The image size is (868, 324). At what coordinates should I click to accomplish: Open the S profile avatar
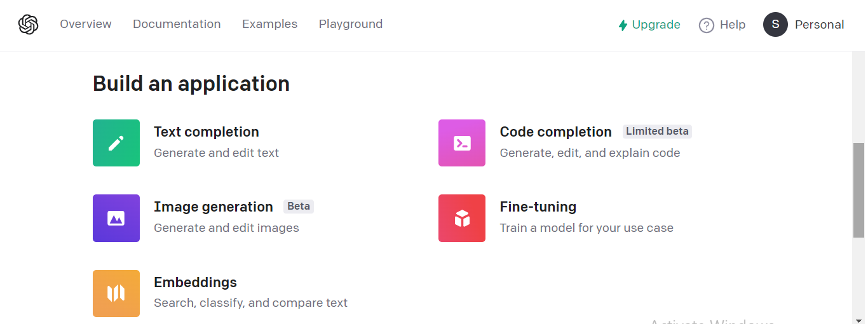tap(775, 25)
